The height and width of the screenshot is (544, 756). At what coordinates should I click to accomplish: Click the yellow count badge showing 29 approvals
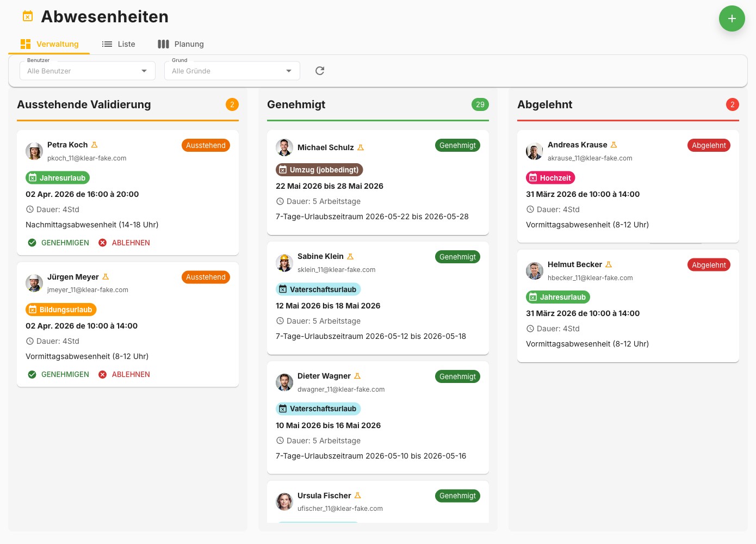tap(480, 104)
